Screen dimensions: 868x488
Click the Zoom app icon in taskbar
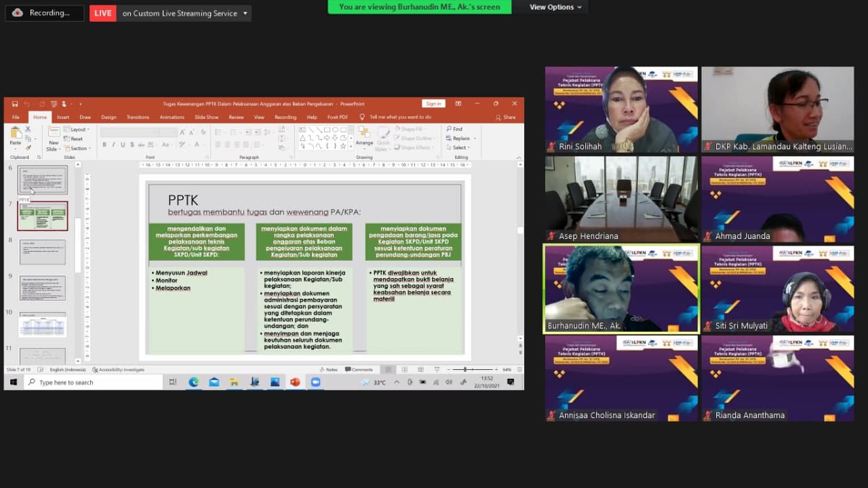[315, 382]
